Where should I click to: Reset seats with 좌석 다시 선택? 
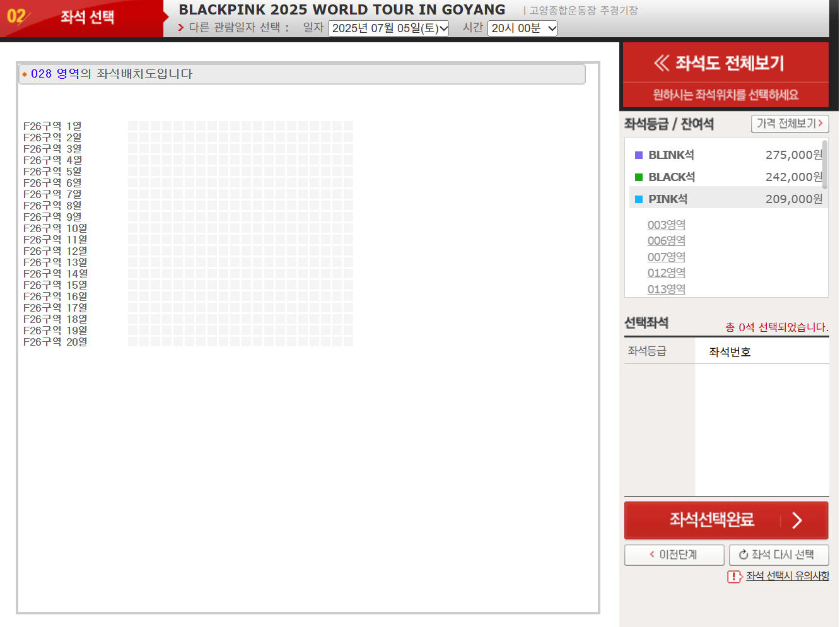point(779,555)
